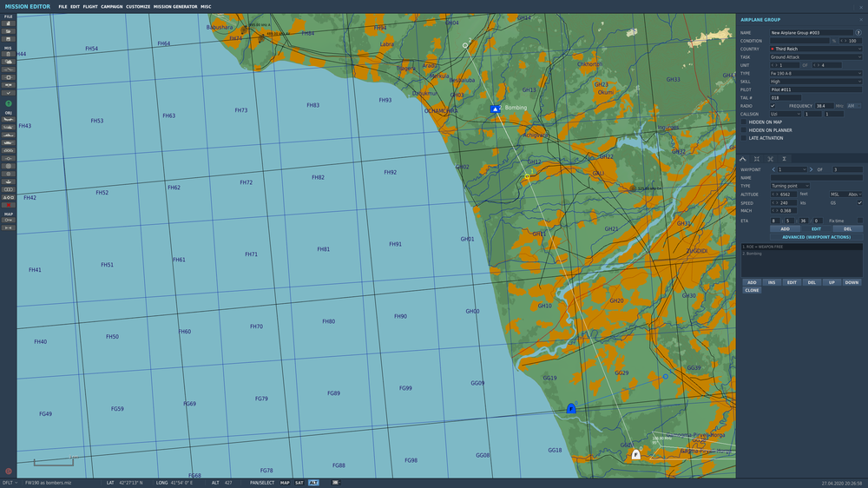Click the Summary sigma tab icon
This screenshot has height=488, width=868.
tap(784, 159)
